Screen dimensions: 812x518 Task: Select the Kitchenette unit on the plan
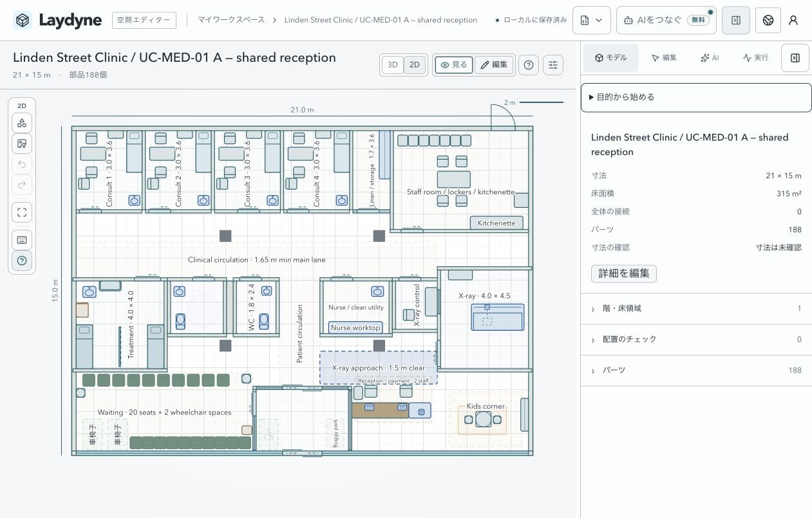[x=496, y=223]
